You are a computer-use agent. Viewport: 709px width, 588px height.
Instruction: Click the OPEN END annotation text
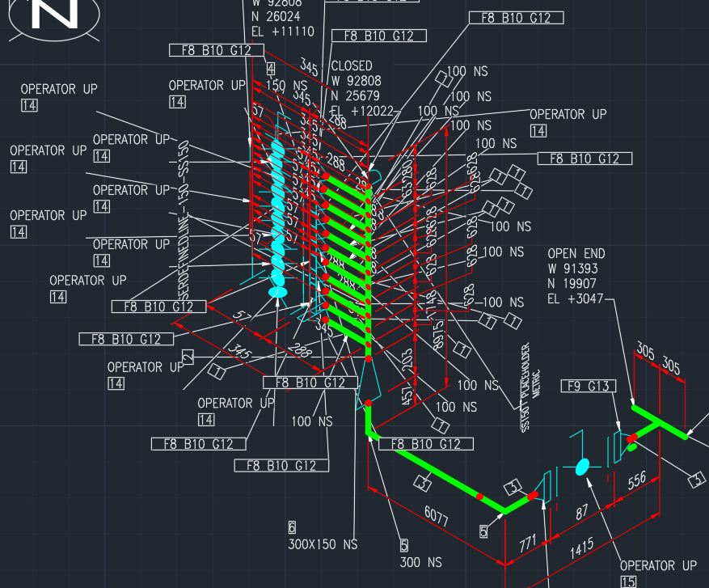576,253
